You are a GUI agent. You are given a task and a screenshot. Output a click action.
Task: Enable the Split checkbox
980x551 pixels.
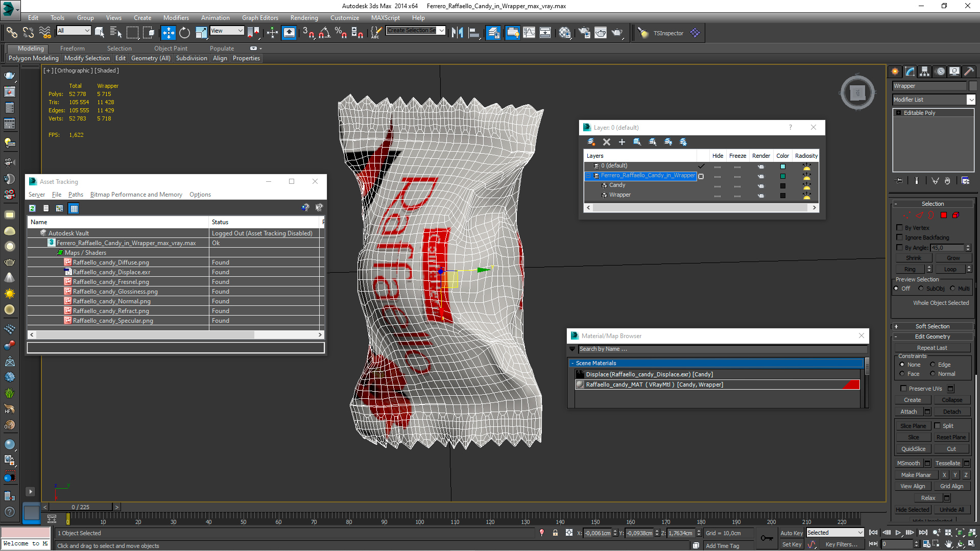point(938,426)
